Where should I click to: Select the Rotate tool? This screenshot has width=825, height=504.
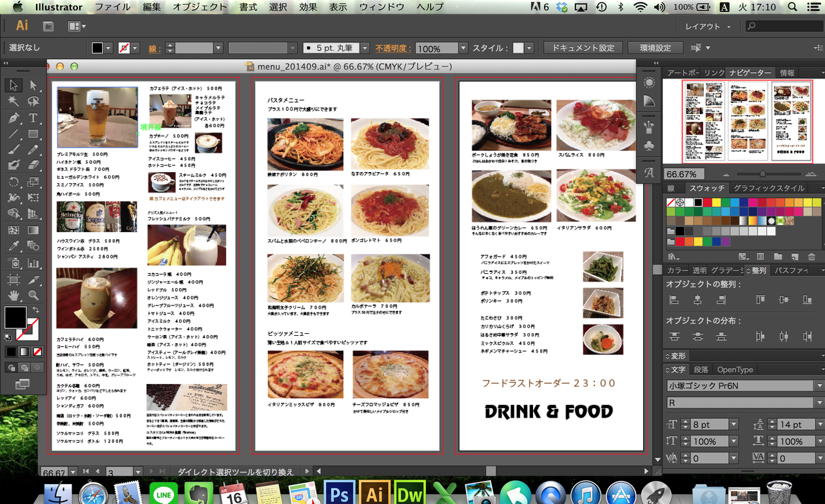[x=14, y=182]
